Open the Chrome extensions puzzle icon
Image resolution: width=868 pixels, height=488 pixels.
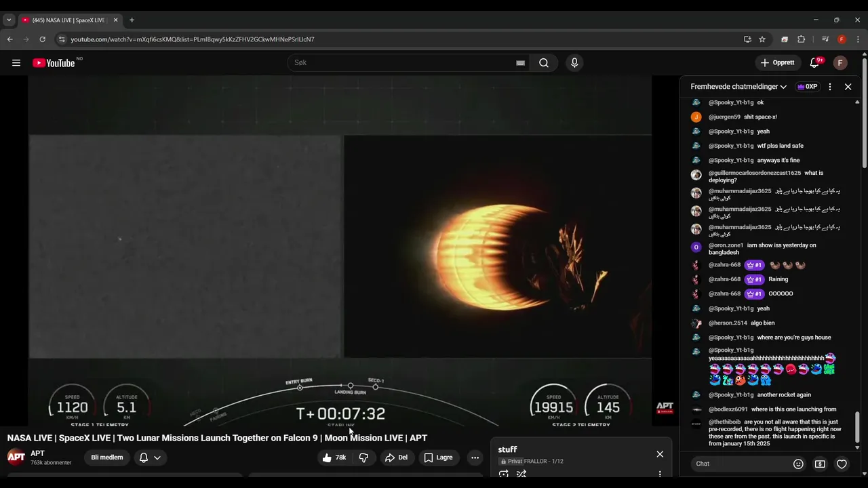point(801,39)
